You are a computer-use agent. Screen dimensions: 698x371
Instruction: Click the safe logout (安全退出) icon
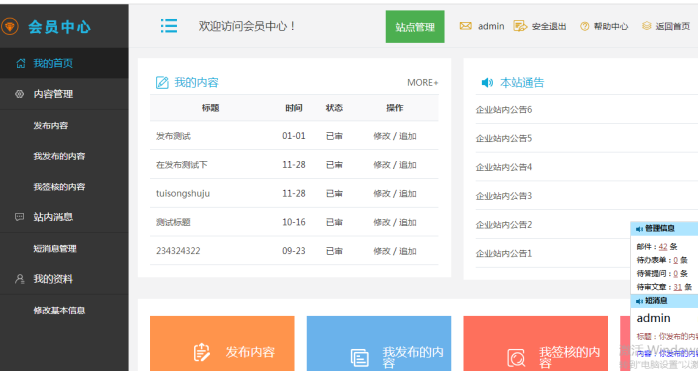click(520, 26)
